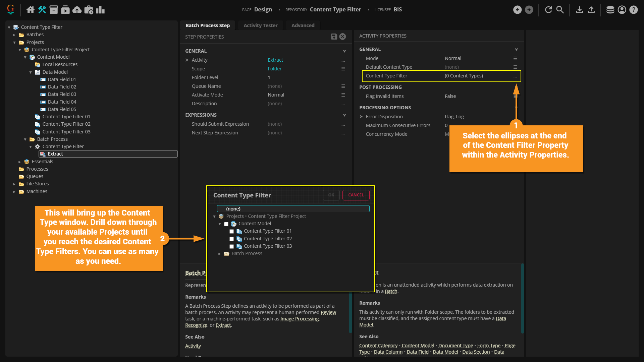Collapse the GENERAL section in Step Properties
This screenshot has height=362, width=644.
coord(344,51)
